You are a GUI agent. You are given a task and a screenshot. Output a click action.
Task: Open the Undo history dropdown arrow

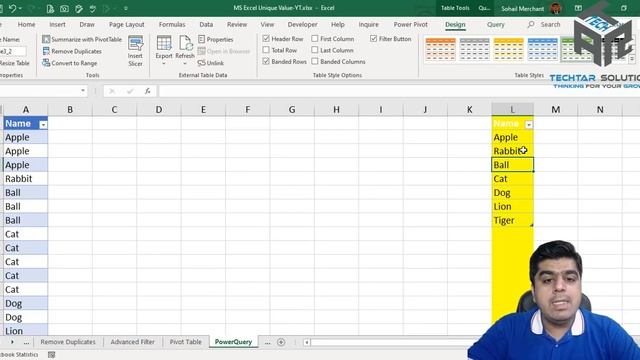[20, 8]
